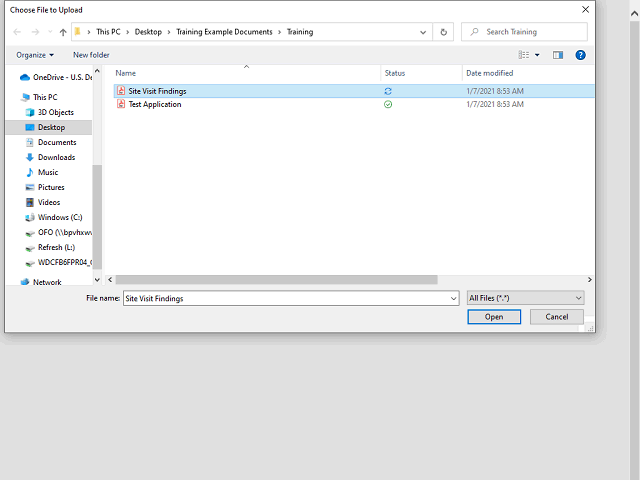Close the Choose File to Upload dialog
Viewport: 640px width, 480px height.
585,9
